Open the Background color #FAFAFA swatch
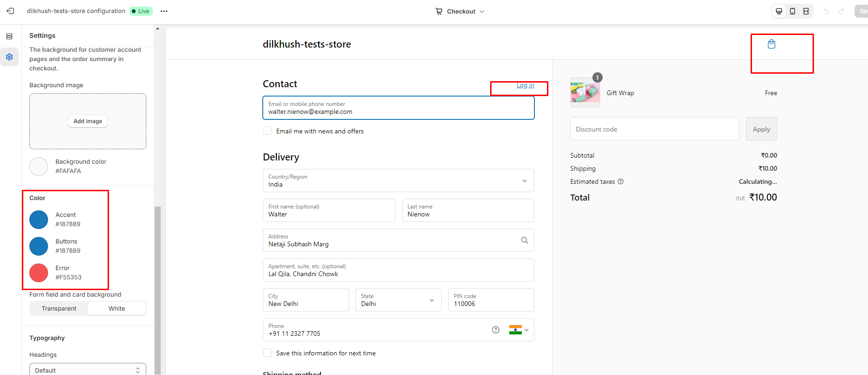Viewport: 868px width, 375px height. click(39, 167)
